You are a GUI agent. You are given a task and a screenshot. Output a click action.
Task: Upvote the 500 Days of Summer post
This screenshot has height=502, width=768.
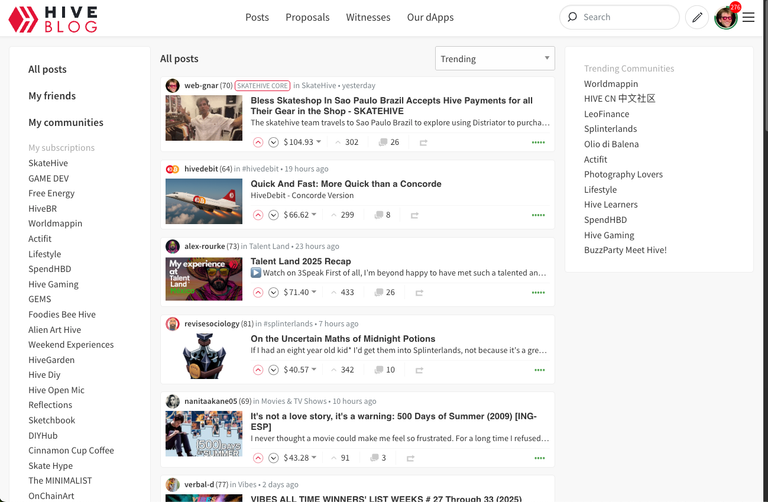pyautogui.click(x=258, y=458)
